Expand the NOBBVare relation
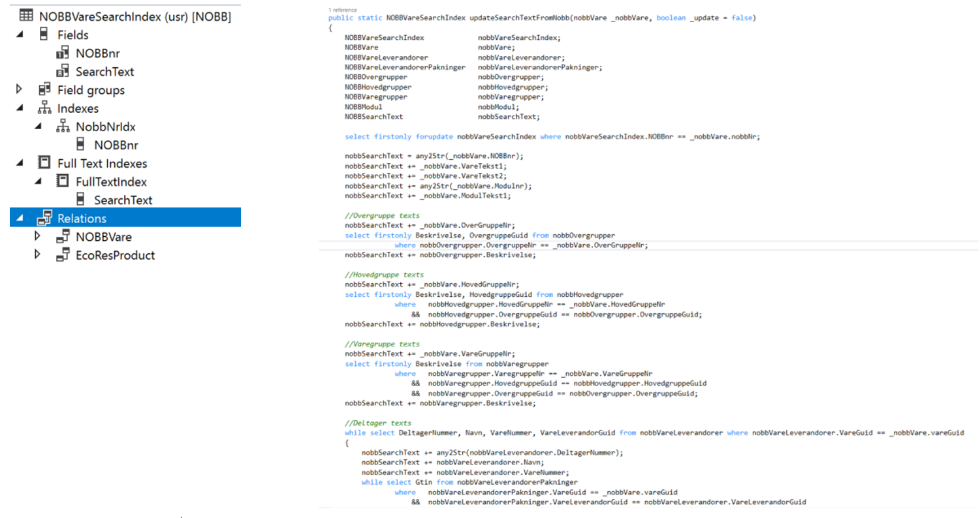The image size is (980, 518). [38, 236]
